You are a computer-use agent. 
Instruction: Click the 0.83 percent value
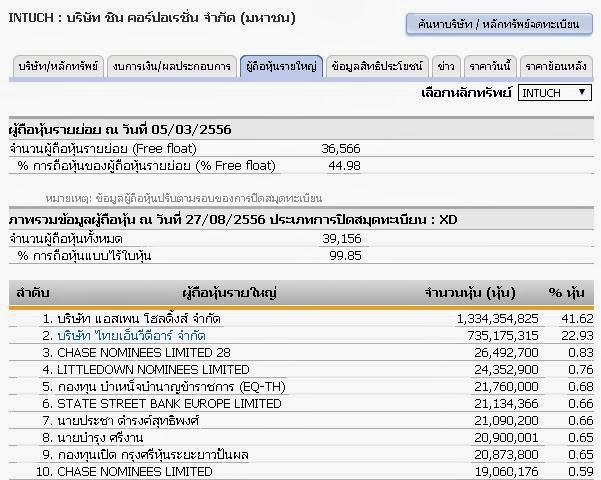pos(581,353)
